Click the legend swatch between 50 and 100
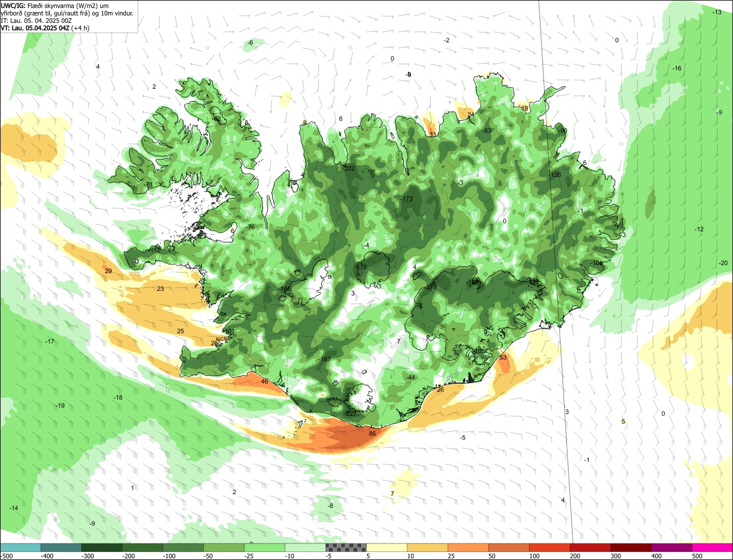Image resolution: width=733 pixels, height=560 pixels. [x=509, y=547]
